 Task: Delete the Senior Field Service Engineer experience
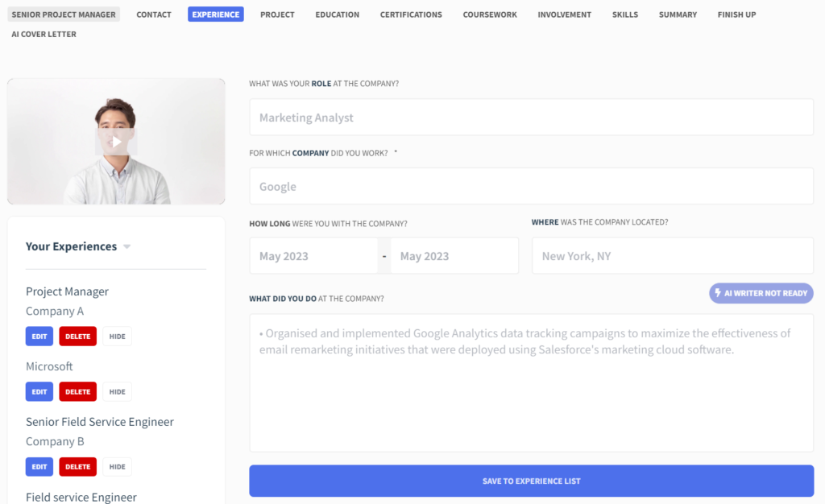[78, 467]
